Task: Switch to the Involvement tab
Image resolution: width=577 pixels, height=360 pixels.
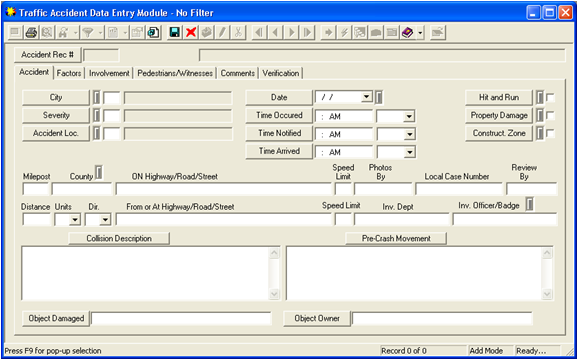Action: (109, 73)
